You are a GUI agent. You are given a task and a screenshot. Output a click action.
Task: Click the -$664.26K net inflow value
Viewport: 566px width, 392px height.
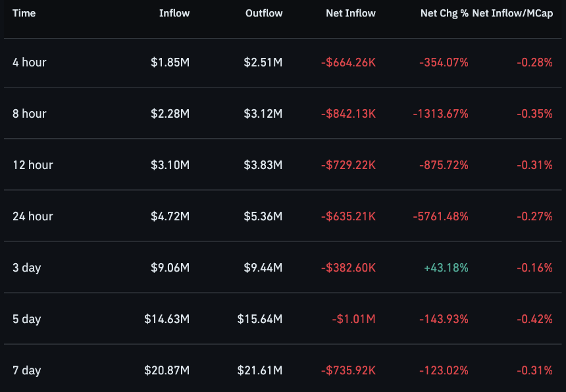pyautogui.click(x=348, y=62)
